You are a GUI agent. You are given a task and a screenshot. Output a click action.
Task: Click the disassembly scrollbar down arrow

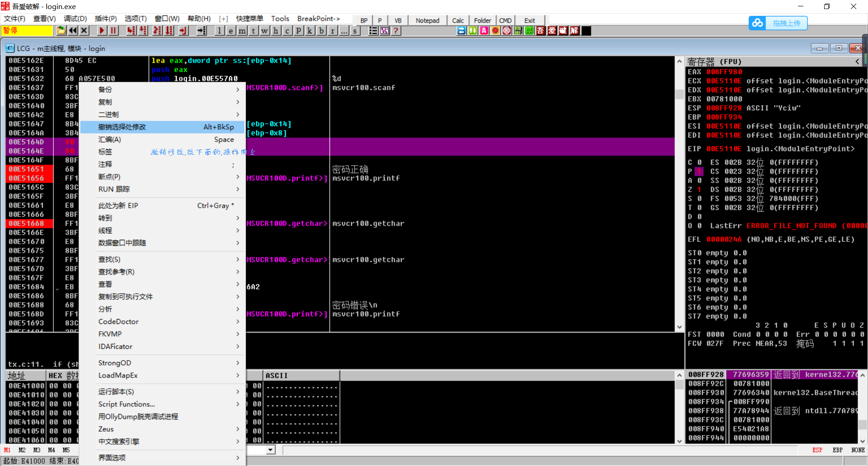pyautogui.click(x=679, y=327)
